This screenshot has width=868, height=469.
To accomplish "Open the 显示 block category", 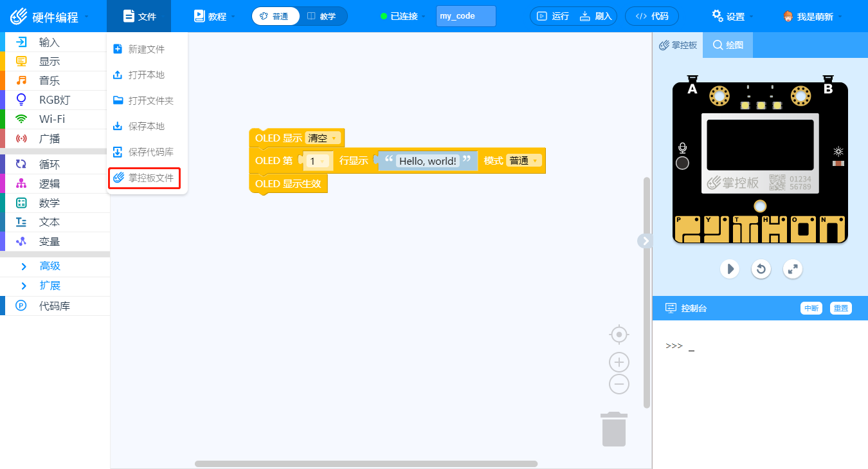I will [x=55, y=62].
